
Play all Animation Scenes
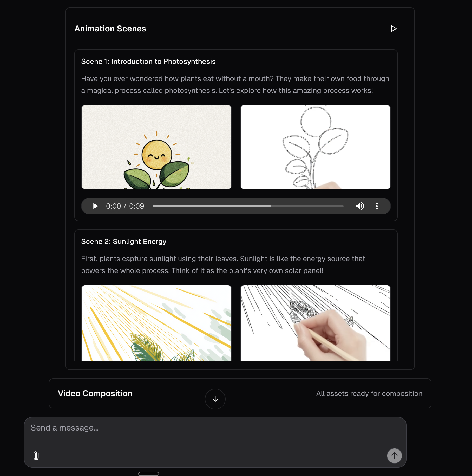[394, 29]
